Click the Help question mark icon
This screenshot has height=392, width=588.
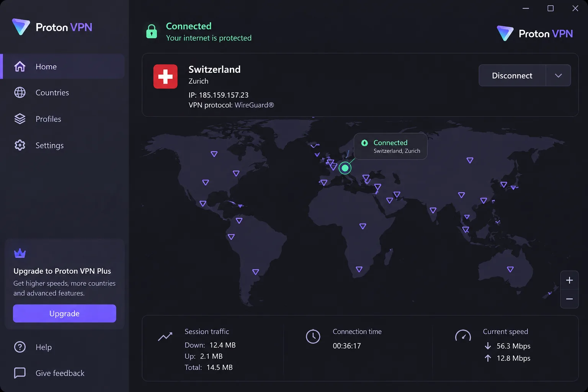[x=20, y=347]
